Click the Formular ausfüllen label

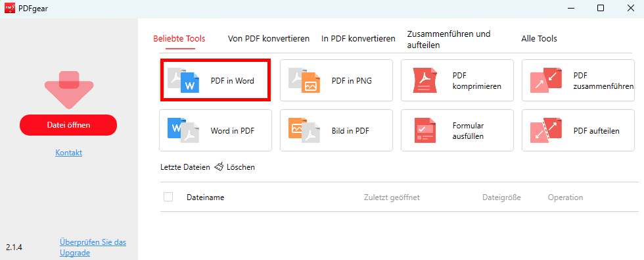tap(468, 131)
